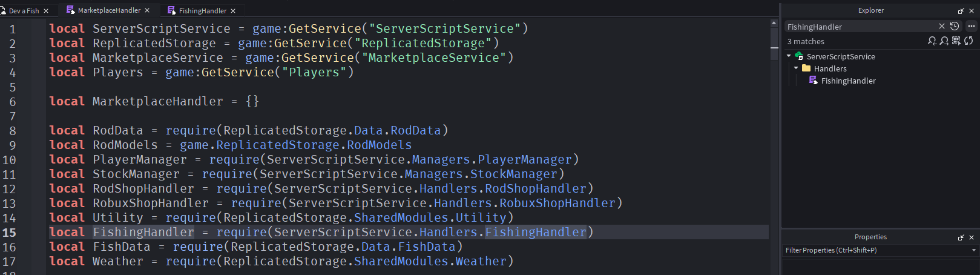Click the Explorer search input field
The height and width of the screenshot is (275, 980).
pos(860,27)
